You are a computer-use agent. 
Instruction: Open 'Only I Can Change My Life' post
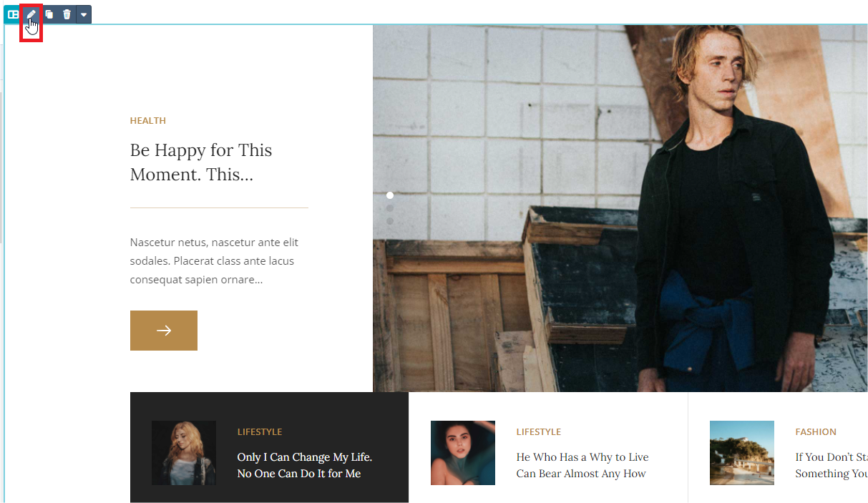click(x=305, y=465)
